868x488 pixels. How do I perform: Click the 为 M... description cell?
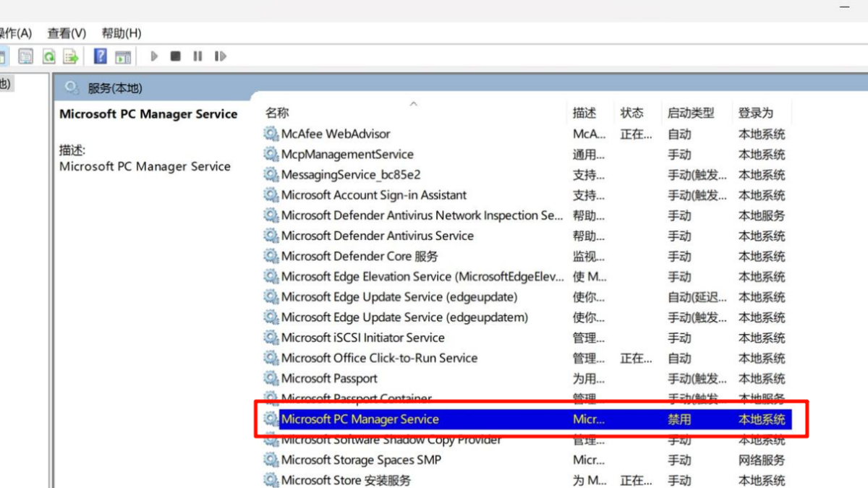590,480
